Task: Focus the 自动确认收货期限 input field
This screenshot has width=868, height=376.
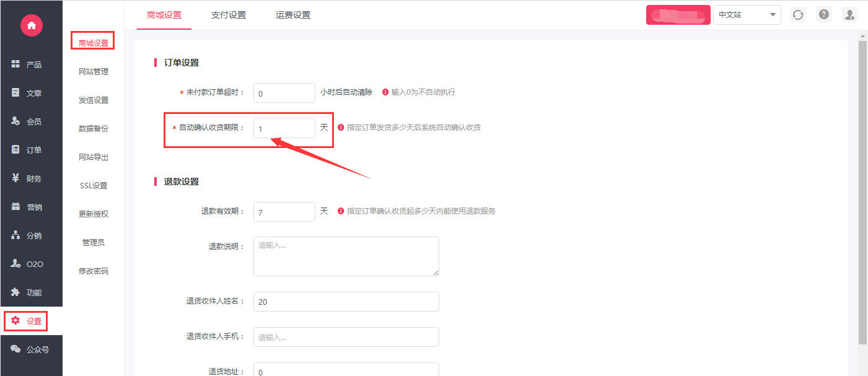Action: point(284,128)
